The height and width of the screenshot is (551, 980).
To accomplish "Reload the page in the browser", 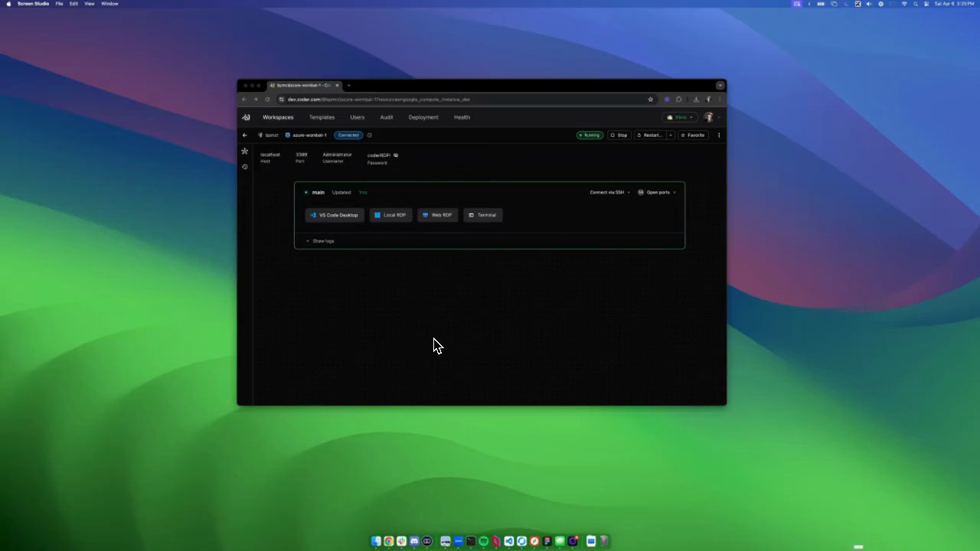I will coord(267,99).
